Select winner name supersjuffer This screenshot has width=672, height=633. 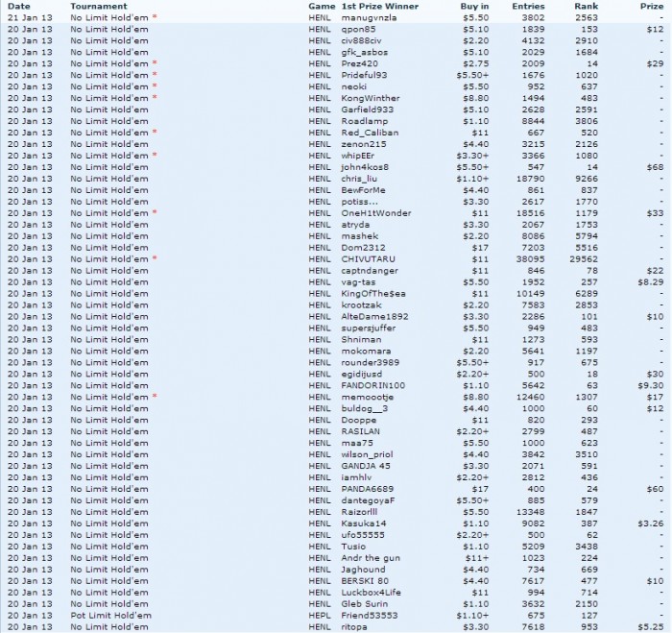pyautogui.click(x=369, y=329)
